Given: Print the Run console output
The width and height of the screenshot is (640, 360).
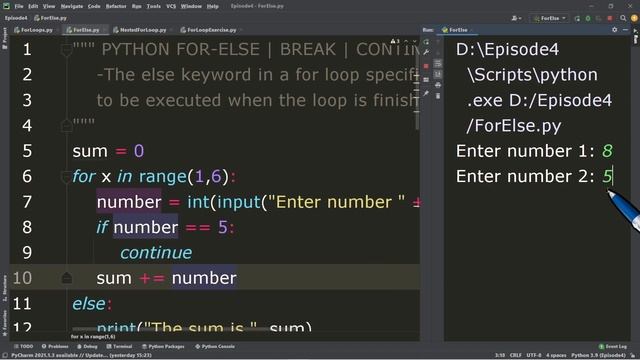Looking at the screenshot, I should [438, 85].
